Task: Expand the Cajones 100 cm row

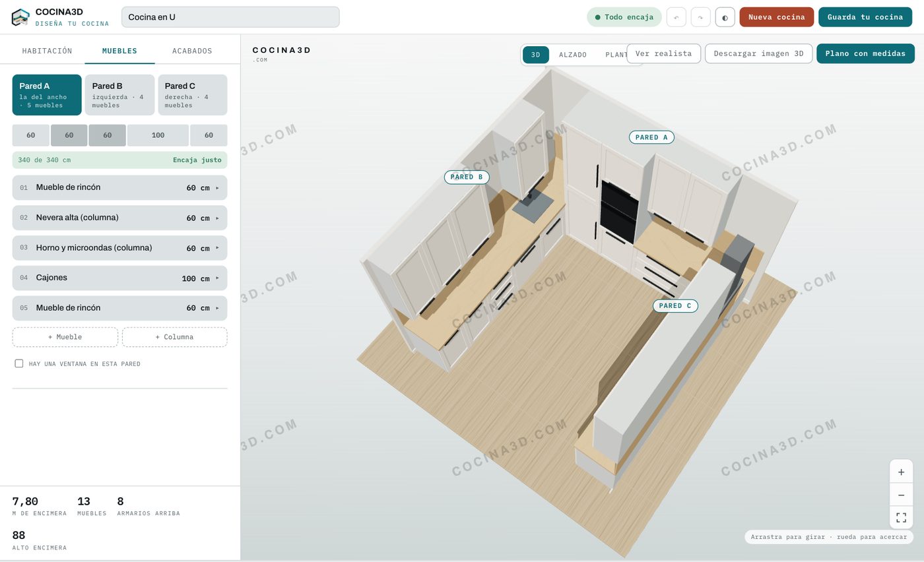Action: tap(119, 278)
